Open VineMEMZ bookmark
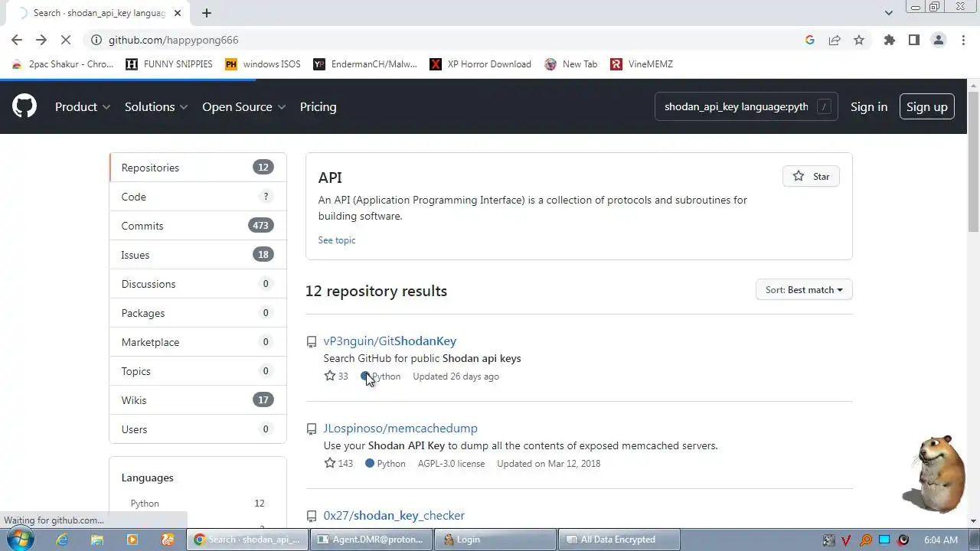The width and height of the screenshot is (980, 551). point(642,64)
